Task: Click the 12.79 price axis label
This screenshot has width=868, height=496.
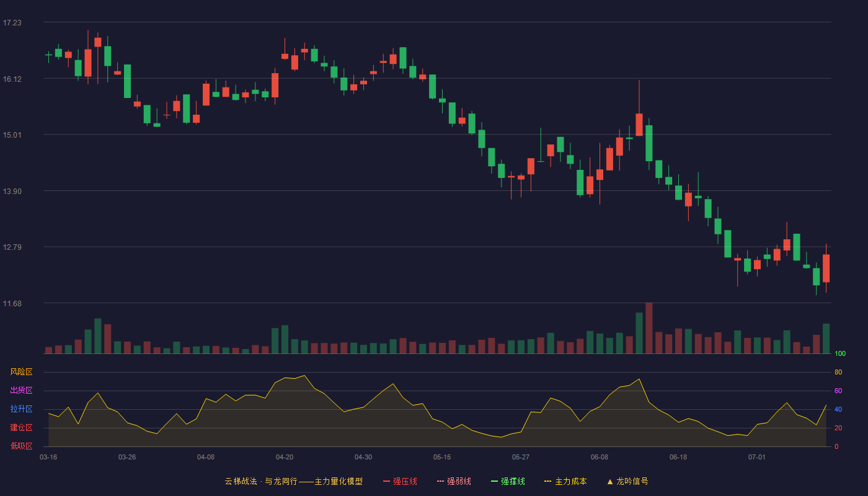Action: pyautogui.click(x=12, y=247)
